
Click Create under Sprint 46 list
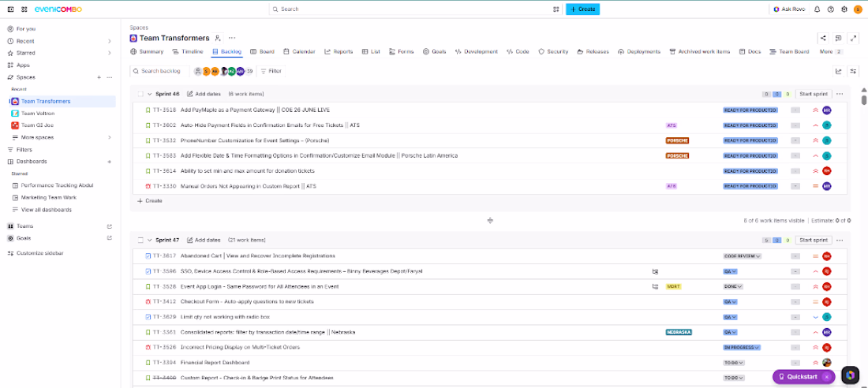(x=149, y=201)
